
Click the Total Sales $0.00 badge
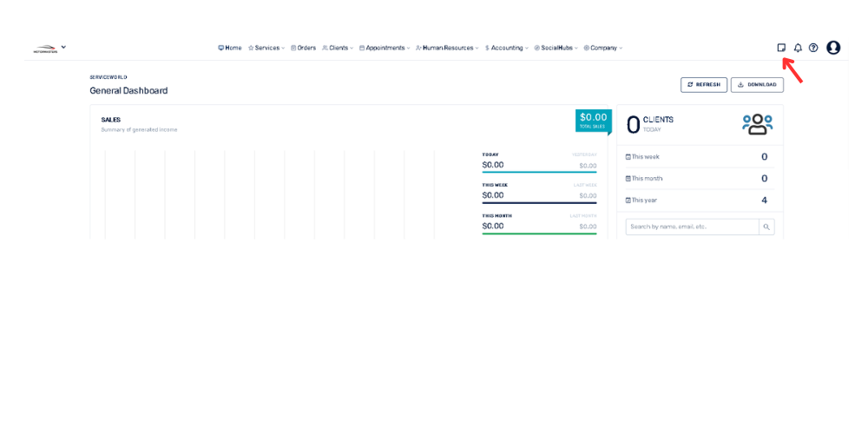[593, 120]
